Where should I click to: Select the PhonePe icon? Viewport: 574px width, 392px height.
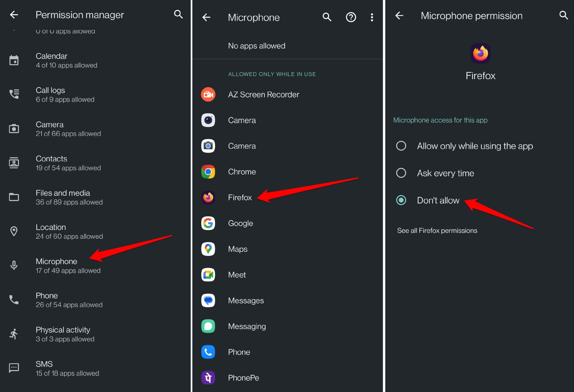click(x=208, y=377)
